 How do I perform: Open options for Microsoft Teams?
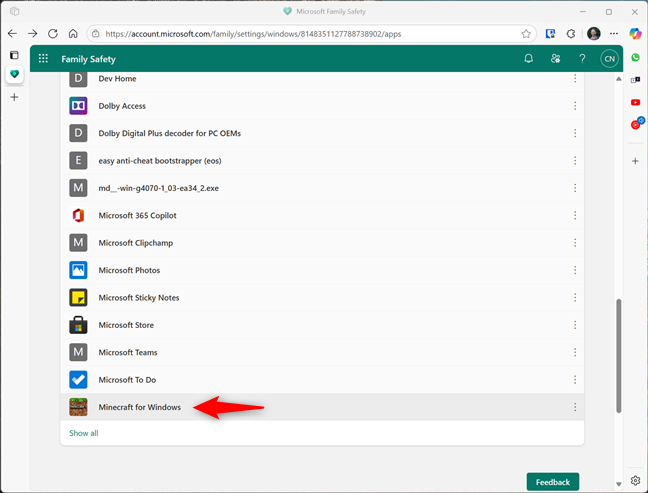pyautogui.click(x=575, y=352)
